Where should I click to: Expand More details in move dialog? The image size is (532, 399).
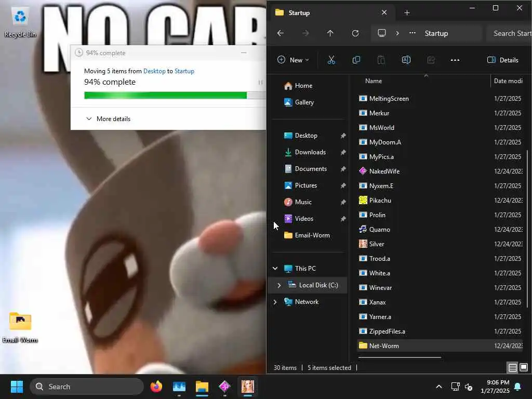click(108, 119)
